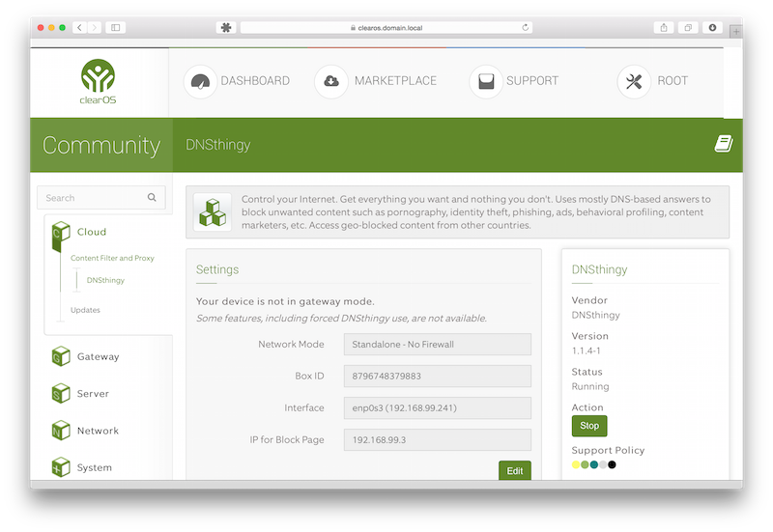773x532 pixels.
Task: Click the teal support policy dot
Action: 594,464
